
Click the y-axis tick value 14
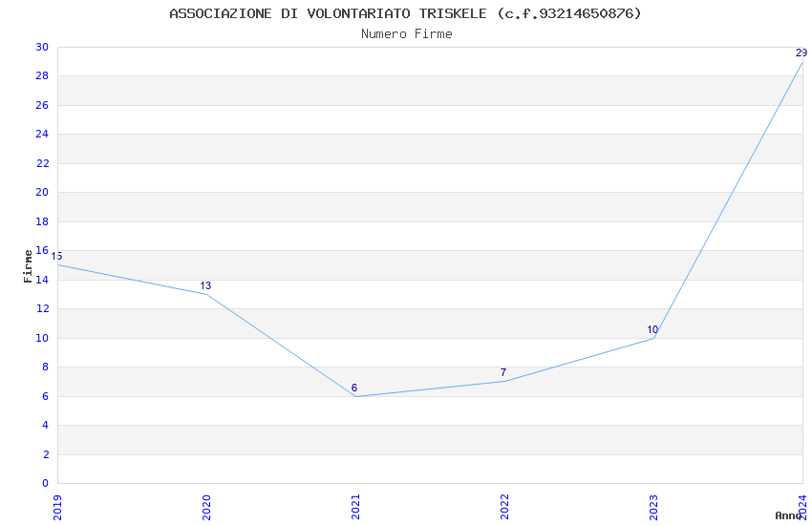pyautogui.click(x=42, y=280)
